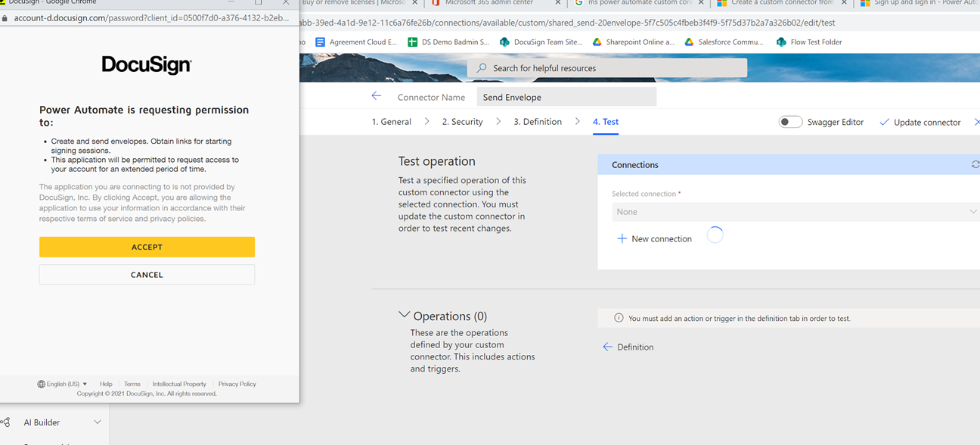Click the back arrow beside Connector Name
980x445 pixels.
click(377, 96)
